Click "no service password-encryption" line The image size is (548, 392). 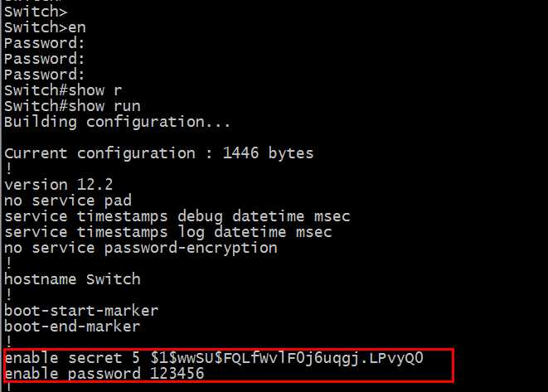[140, 248]
